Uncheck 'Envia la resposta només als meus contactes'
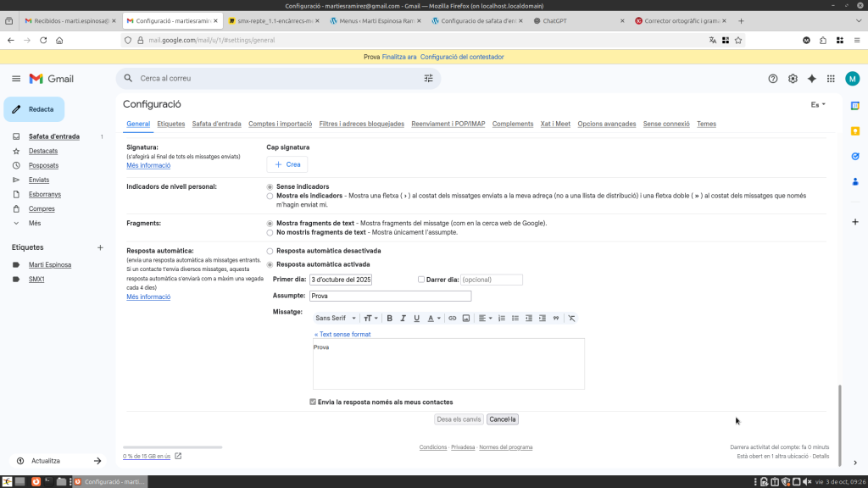Viewport: 868px width, 488px height. (x=313, y=402)
